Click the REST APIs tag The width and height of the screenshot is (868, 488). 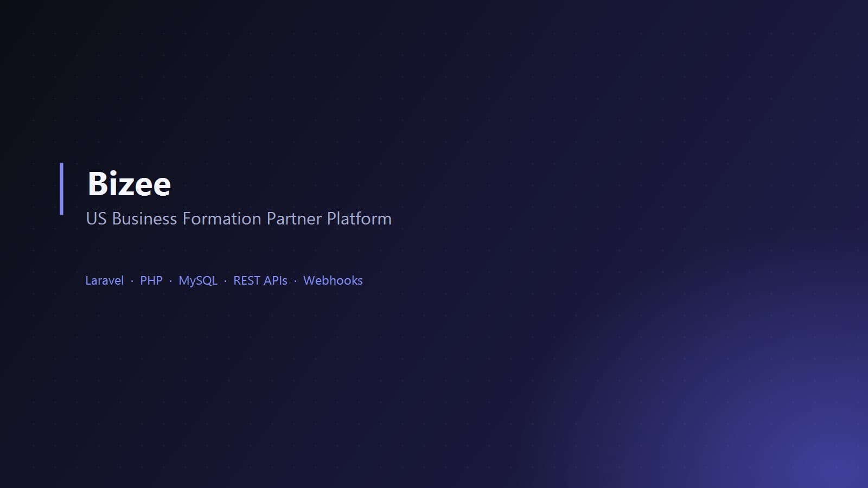tap(260, 280)
